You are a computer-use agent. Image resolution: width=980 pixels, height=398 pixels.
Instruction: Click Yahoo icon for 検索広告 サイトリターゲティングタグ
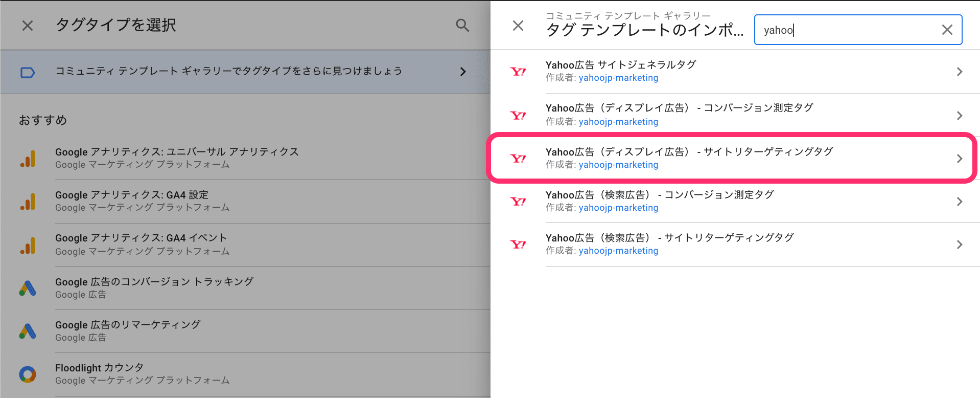[518, 245]
